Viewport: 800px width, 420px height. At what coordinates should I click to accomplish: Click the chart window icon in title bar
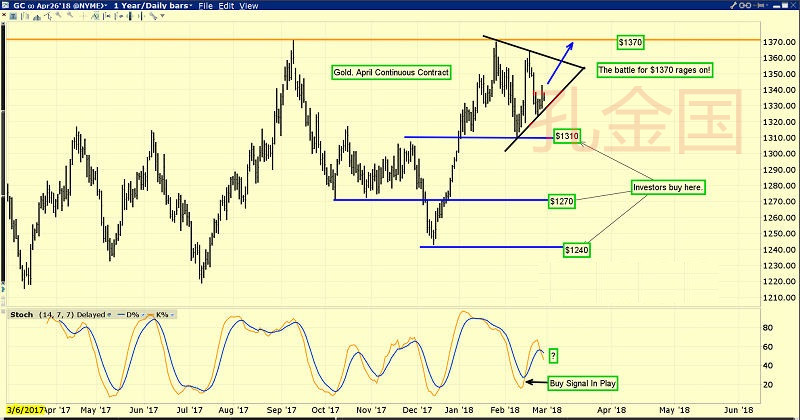click(x=5, y=5)
